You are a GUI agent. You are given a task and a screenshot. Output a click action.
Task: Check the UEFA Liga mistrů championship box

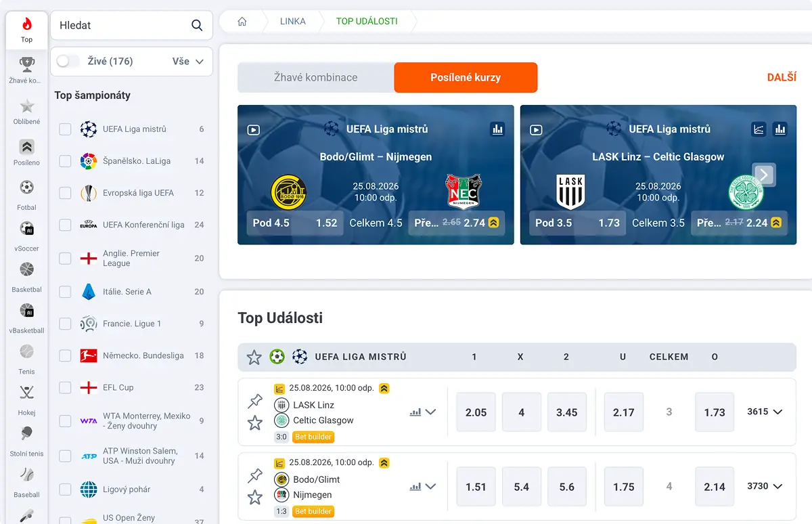click(x=65, y=129)
